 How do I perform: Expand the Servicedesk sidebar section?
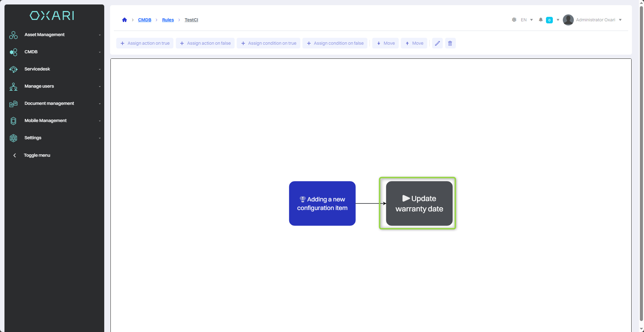pyautogui.click(x=37, y=69)
